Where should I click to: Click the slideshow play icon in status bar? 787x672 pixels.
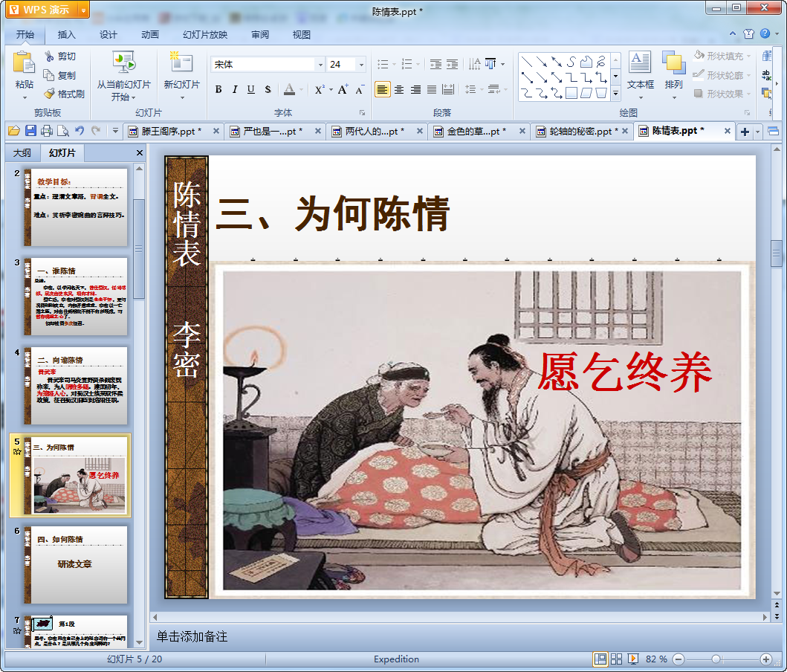point(633,659)
